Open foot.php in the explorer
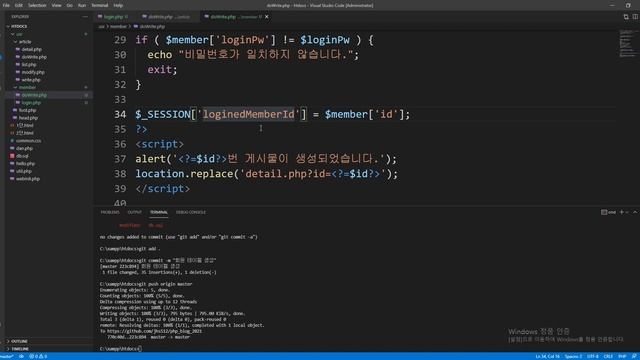Viewport: 640px width, 360px height. [27, 110]
